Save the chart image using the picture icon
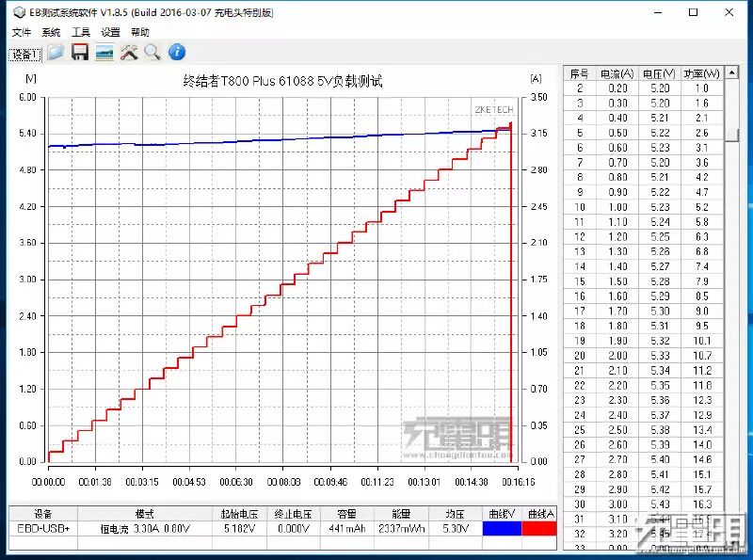The width and height of the screenshot is (753, 560). pyautogui.click(x=104, y=53)
